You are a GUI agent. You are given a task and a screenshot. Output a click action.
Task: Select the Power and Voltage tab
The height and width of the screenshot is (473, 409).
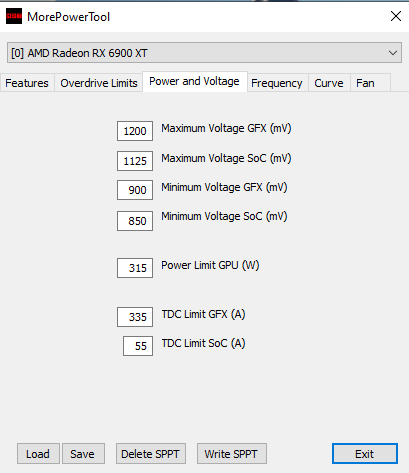195,81
